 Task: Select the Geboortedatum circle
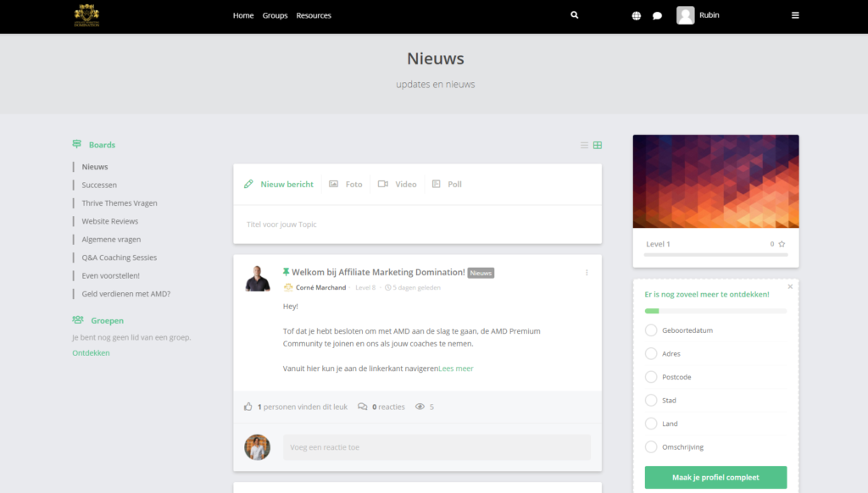point(651,330)
